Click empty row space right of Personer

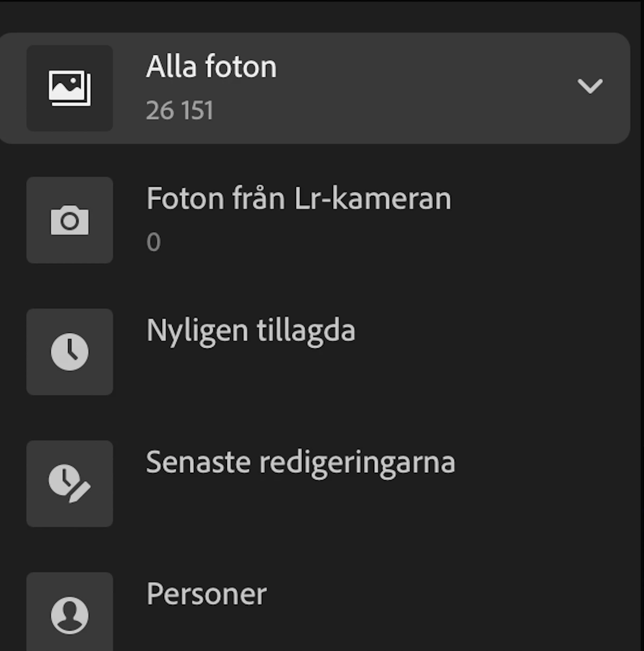(449, 612)
